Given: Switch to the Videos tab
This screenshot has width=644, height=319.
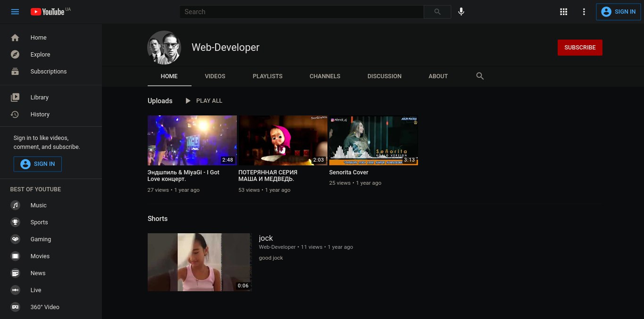Looking at the screenshot, I should coord(215,76).
